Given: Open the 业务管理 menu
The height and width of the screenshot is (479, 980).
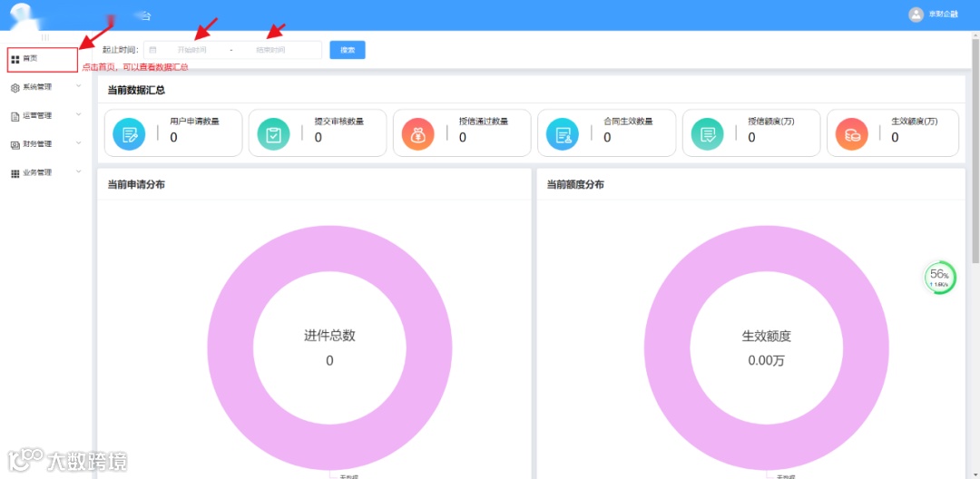Looking at the screenshot, I should 45,173.
